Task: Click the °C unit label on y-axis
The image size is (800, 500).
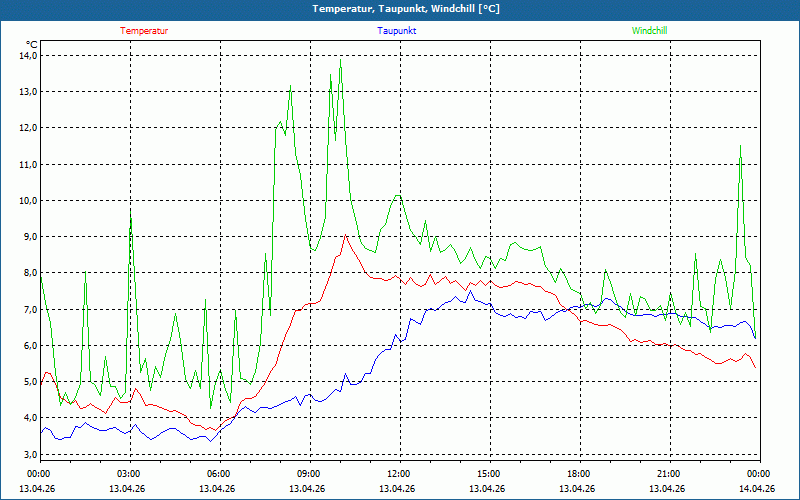Action: click(x=31, y=44)
